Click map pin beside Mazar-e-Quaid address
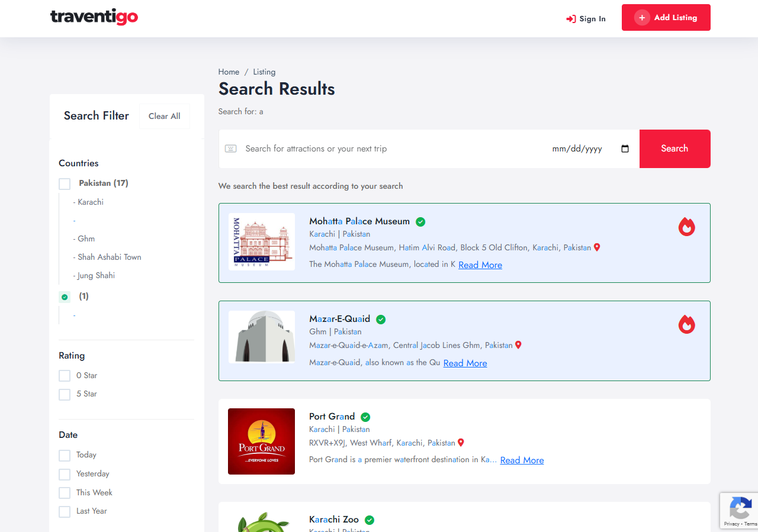The width and height of the screenshot is (758, 532). click(x=518, y=345)
